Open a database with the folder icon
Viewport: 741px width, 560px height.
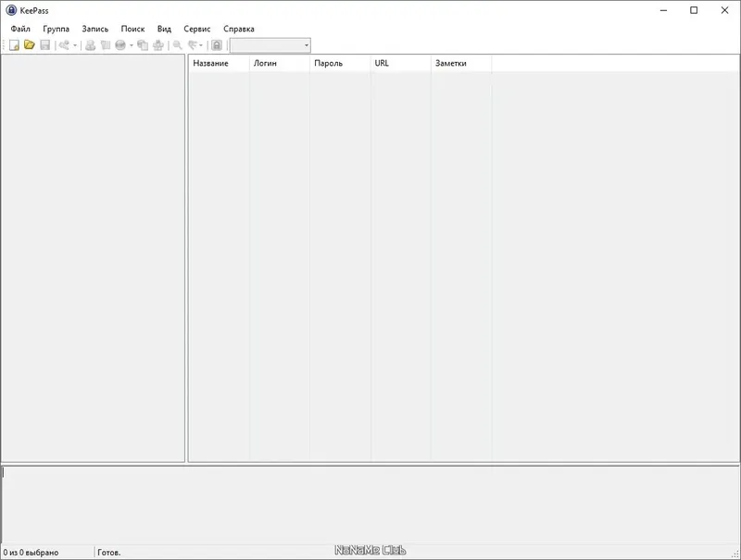coord(30,45)
